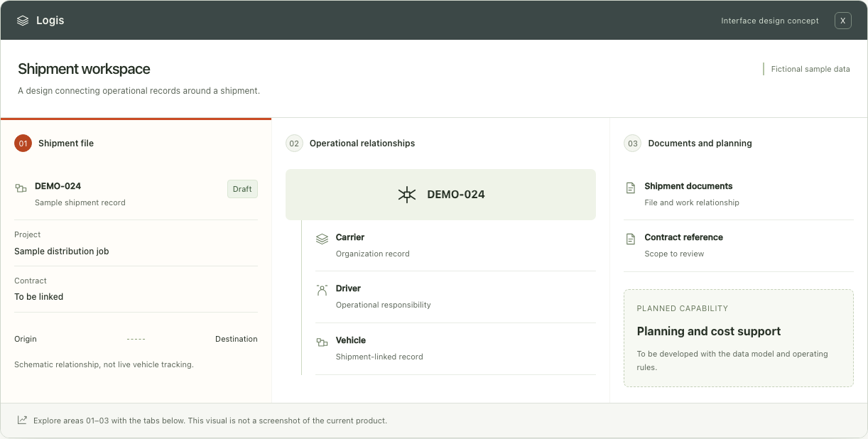Click the 'File and work relationship' text

(x=692, y=202)
